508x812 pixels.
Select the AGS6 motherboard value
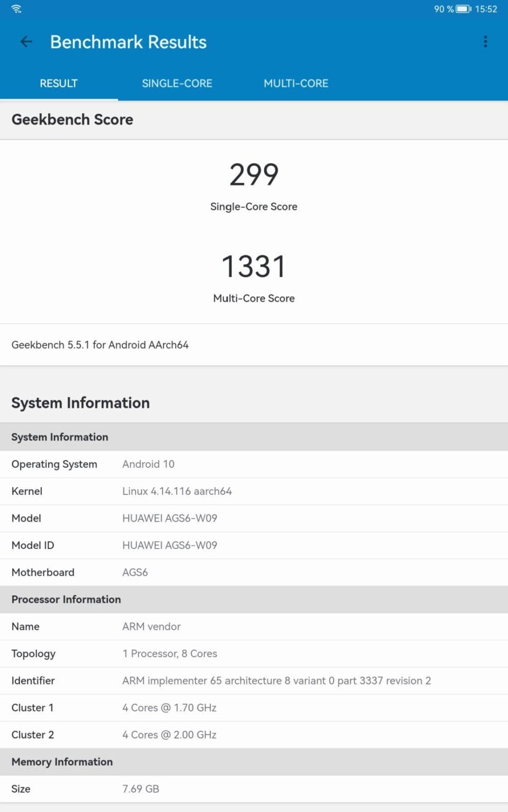tap(135, 572)
